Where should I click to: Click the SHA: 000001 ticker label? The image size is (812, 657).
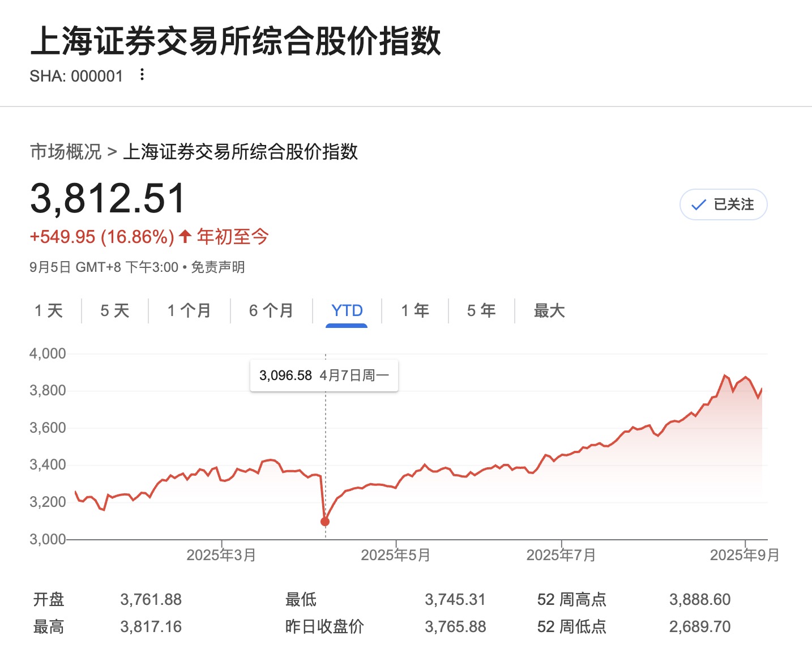(x=76, y=76)
